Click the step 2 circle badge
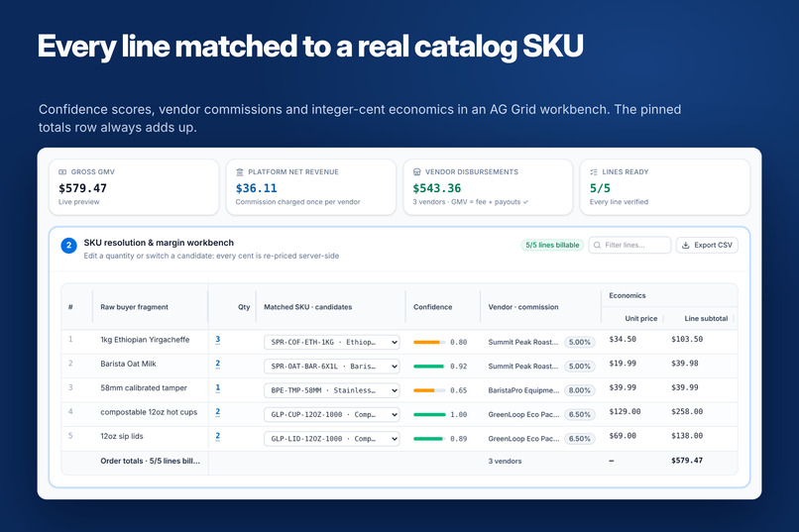 68,246
